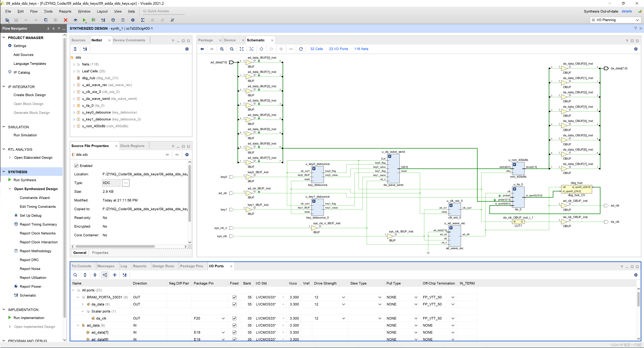Toggle Fixed checkbox for da_clk port
Viewport: 644px width, 348px height.
point(234,318)
